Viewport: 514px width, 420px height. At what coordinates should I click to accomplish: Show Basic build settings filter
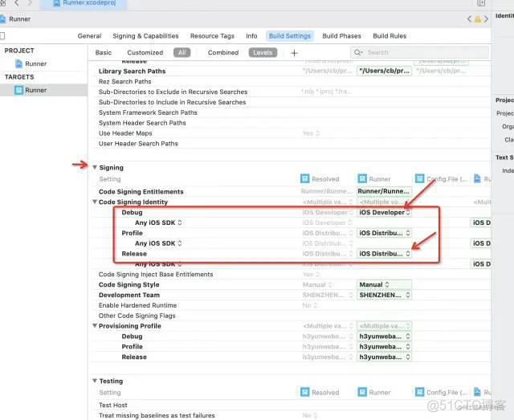point(104,52)
